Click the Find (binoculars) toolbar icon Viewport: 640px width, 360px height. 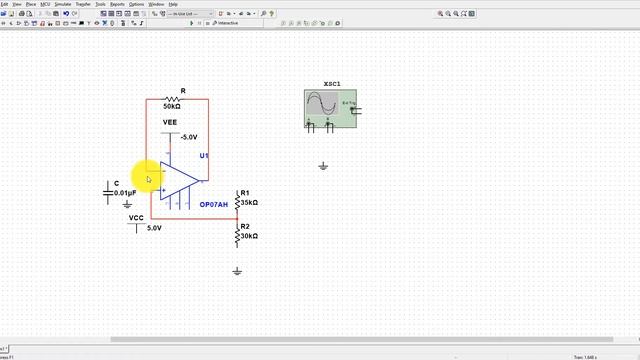[x=263, y=13]
